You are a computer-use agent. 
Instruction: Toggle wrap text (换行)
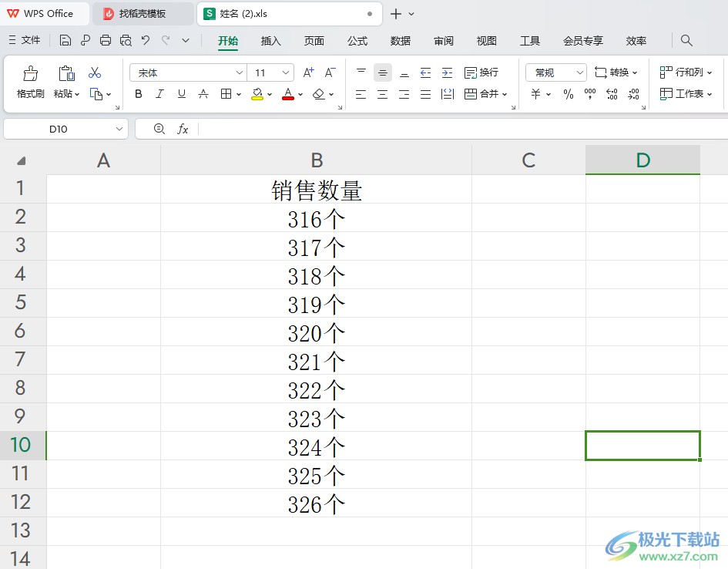click(x=481, y=72)
